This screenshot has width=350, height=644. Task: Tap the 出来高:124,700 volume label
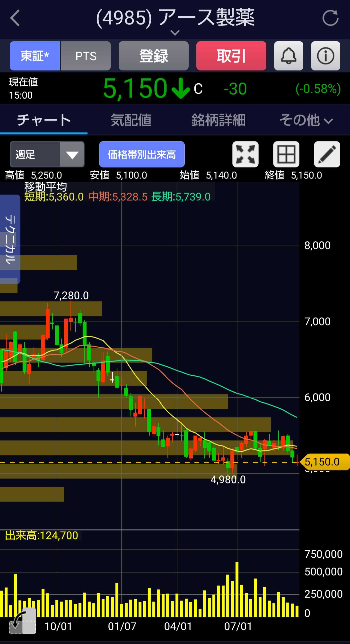click(x=42, y=536)
